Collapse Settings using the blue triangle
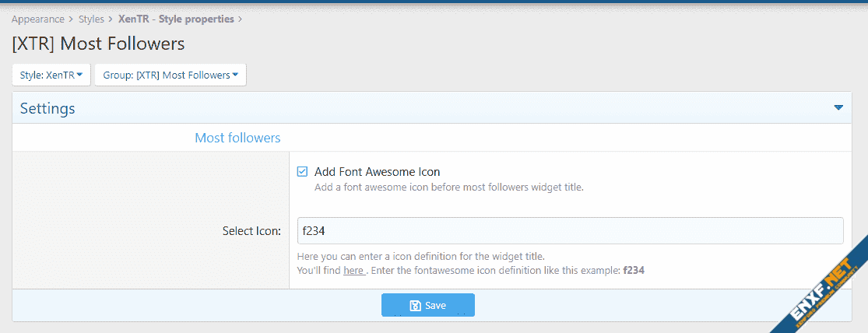The image size is (868, 333). (838, 108)
